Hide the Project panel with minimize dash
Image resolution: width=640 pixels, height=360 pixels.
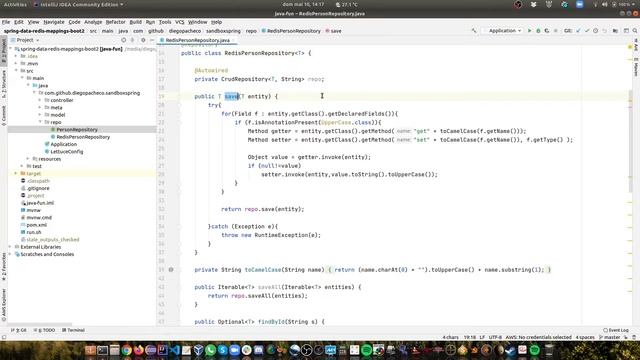151,40
